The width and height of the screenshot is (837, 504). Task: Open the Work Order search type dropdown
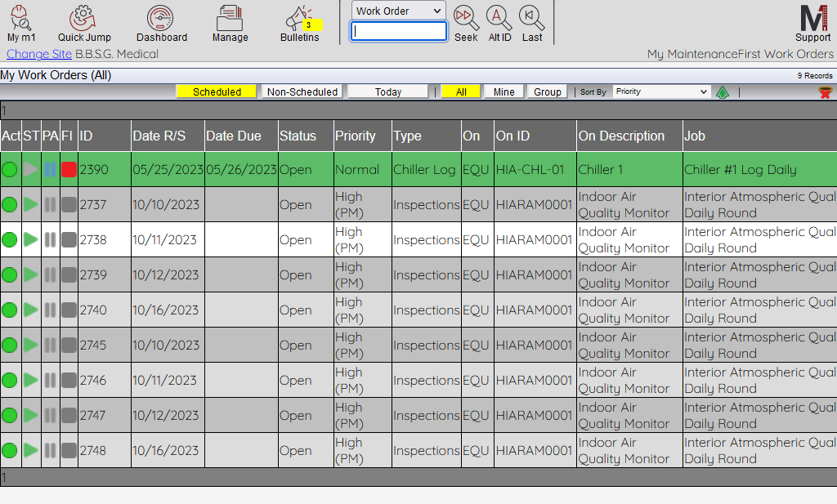click(x=399, y=11)
